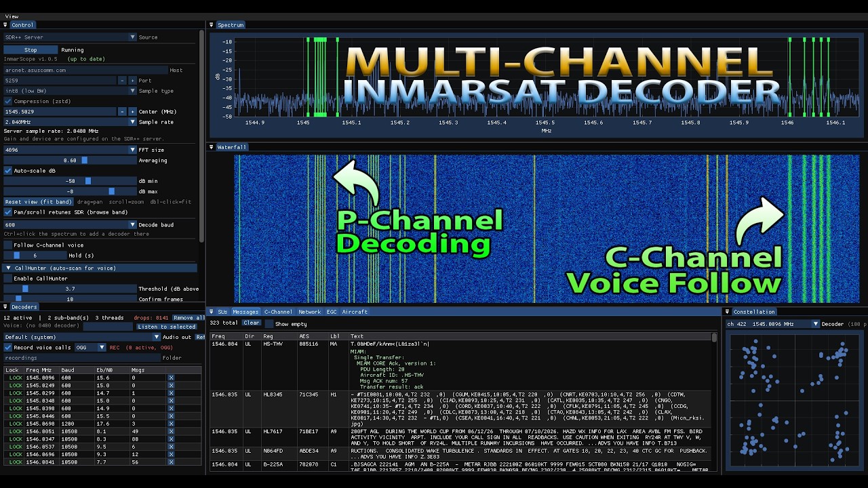Adjust the CallHunter Threshold slider

(70, 289)
